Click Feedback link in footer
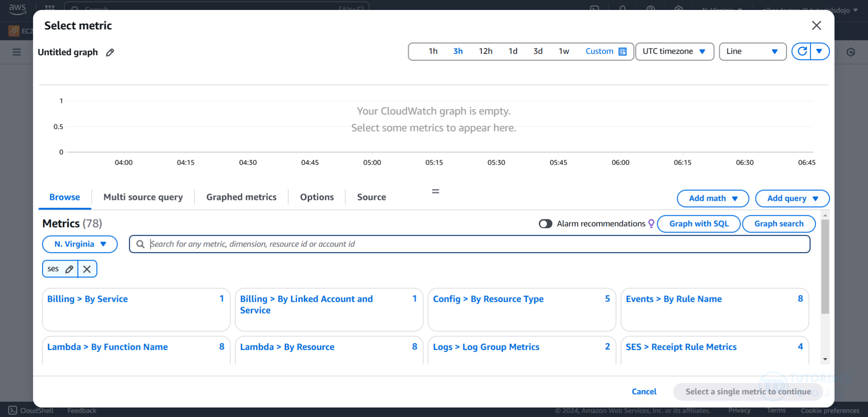This screenshot has width=868, height=417. 82,411
